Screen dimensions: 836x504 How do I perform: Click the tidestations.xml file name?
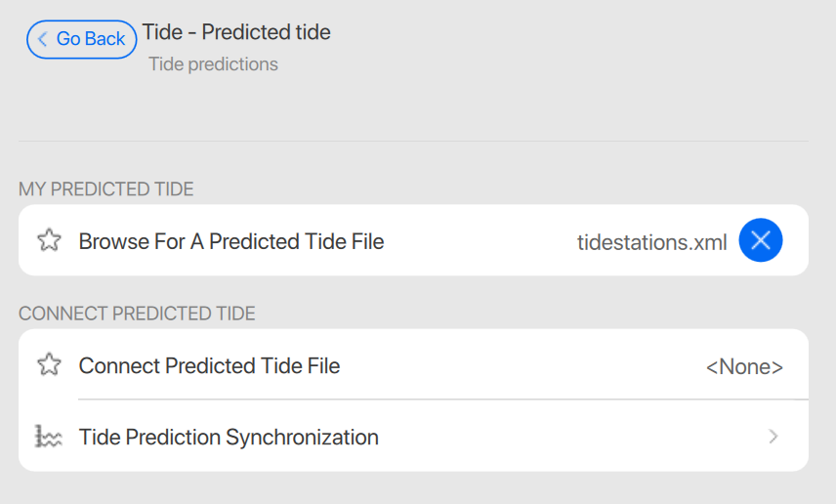coord(651,241)
